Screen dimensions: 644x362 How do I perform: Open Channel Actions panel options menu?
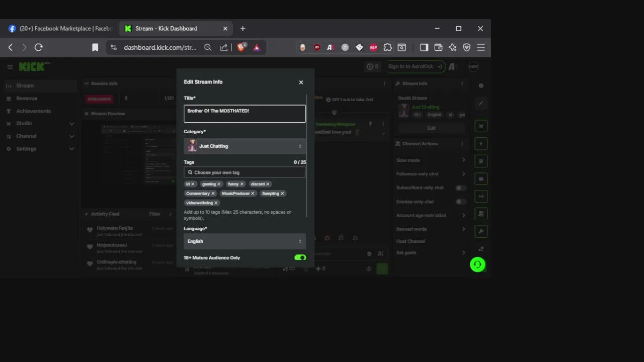point(462,144)
